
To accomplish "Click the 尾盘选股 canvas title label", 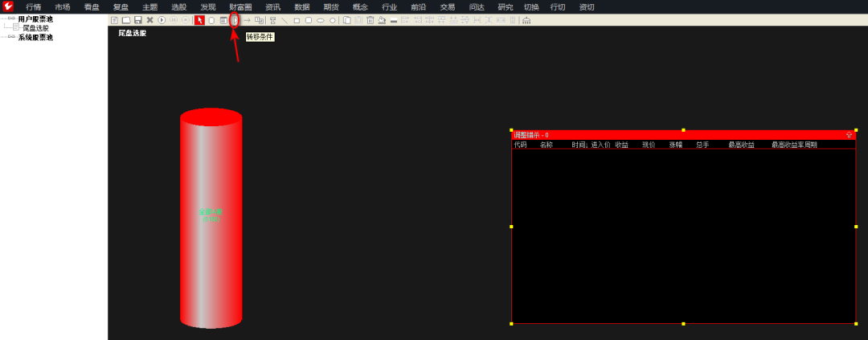I will tap(133, 33).
